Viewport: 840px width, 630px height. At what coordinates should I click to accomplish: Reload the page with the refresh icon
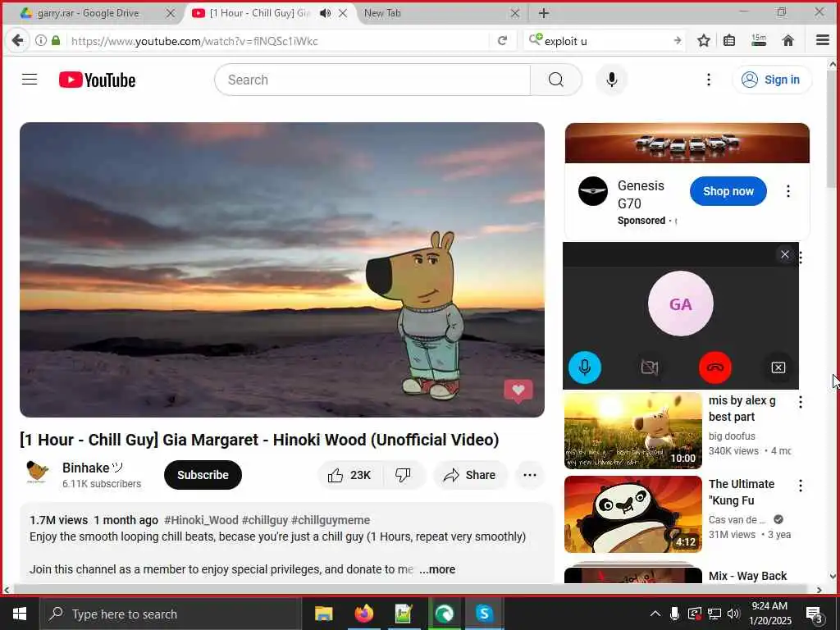click(503, 41)
